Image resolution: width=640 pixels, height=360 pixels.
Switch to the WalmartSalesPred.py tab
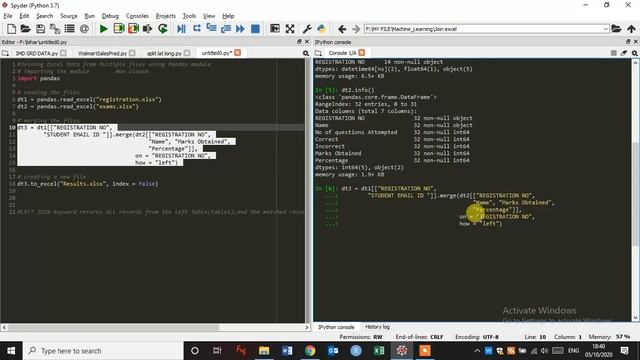click(x=102, y=53)
